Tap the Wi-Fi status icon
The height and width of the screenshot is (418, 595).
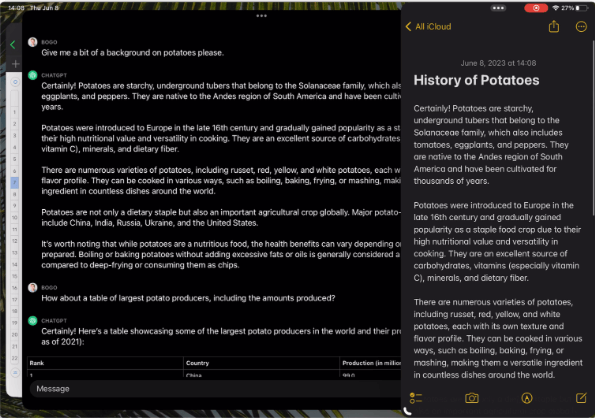(x=556, y=8)
